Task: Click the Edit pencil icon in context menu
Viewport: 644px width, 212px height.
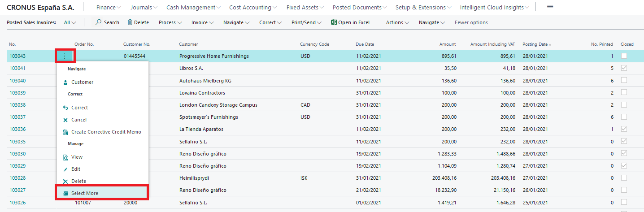Action: (x=65, y=169)
